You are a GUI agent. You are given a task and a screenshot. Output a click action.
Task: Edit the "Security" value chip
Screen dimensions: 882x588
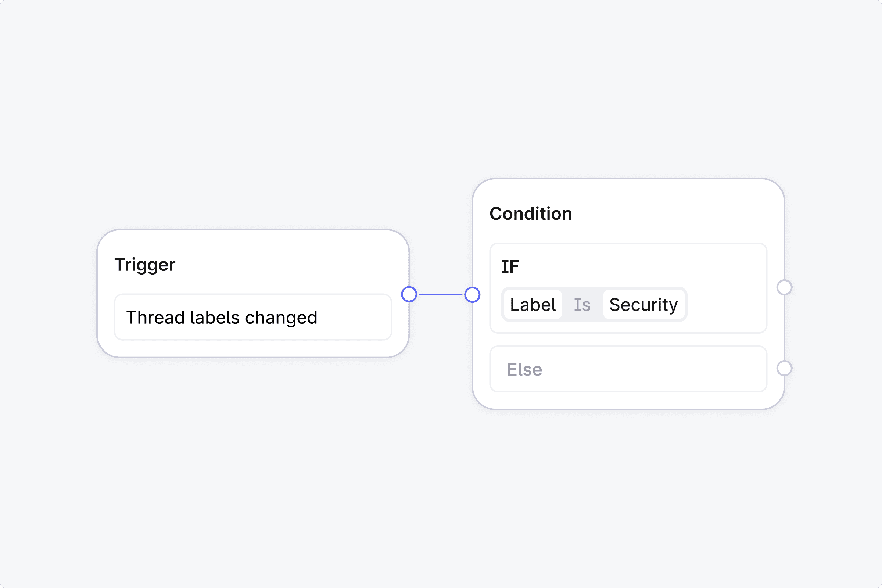point(643,305)
